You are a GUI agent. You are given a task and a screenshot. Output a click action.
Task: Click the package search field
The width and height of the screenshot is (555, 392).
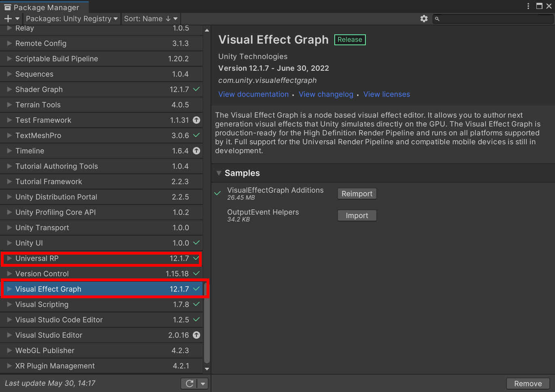(493, 19)
